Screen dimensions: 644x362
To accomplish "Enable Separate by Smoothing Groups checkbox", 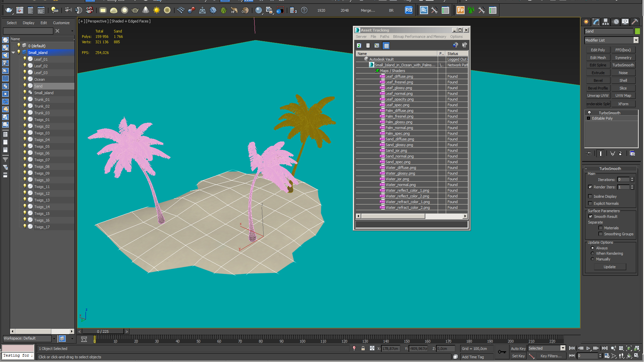I will click(x=600, y=234).
